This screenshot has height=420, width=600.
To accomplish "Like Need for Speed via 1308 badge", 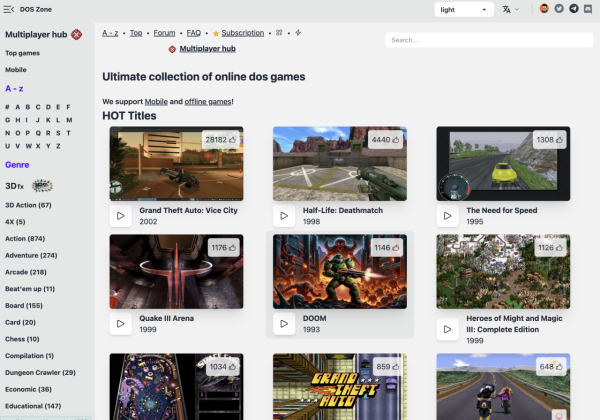I will (549, 140).
